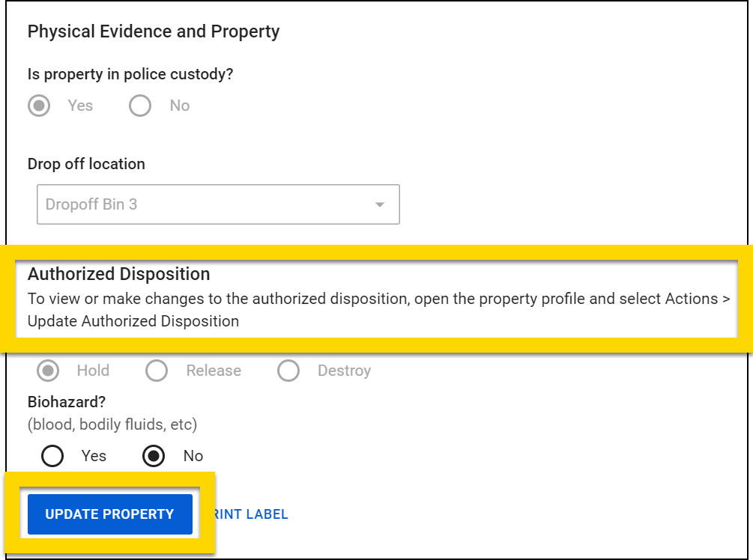Select the "Yes" radio for police custody

[x=39, y=106]
